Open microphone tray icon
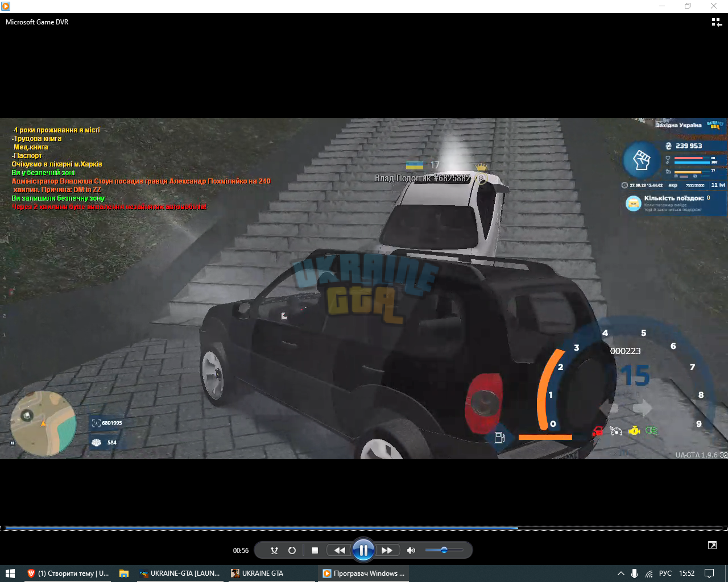This screenshot has width=728, height=582. 635,573
